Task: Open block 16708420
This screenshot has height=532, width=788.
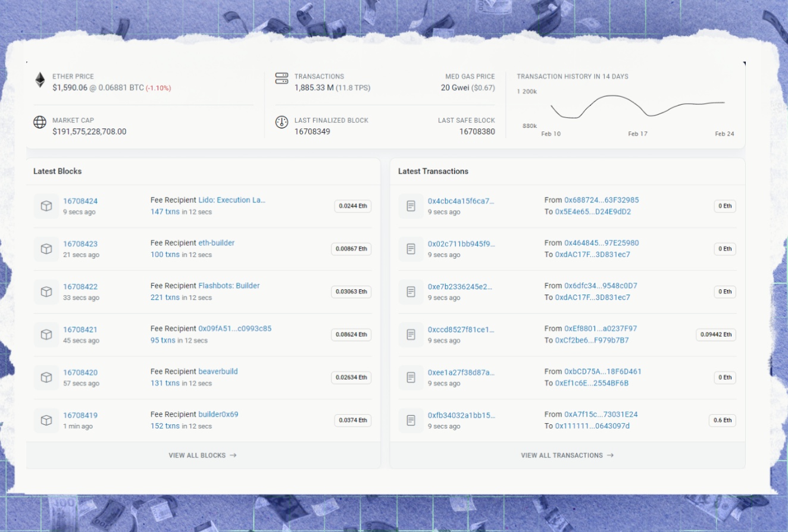Action: [x=80, y=373]
